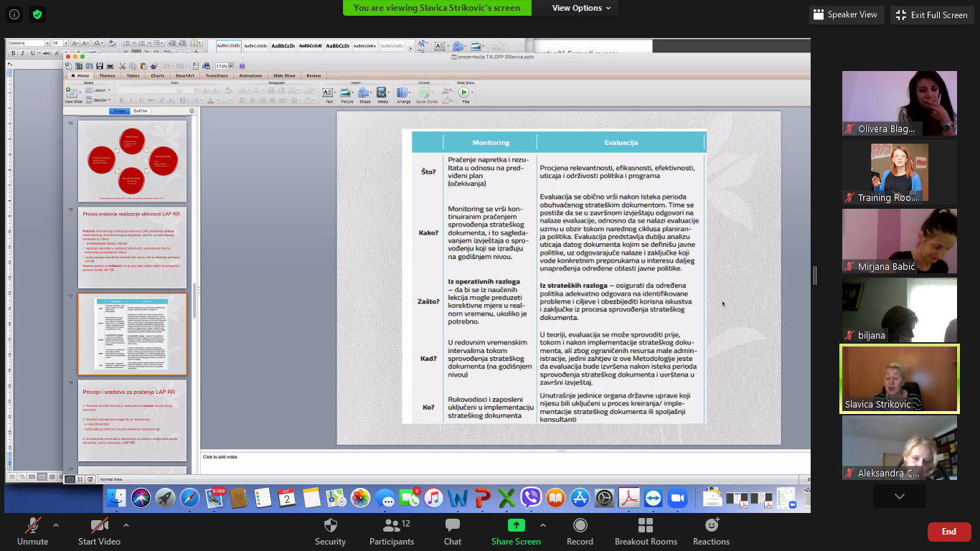The image size is (980, 551).
Task: Start recording with the Record icon
Action: point(580,526)
